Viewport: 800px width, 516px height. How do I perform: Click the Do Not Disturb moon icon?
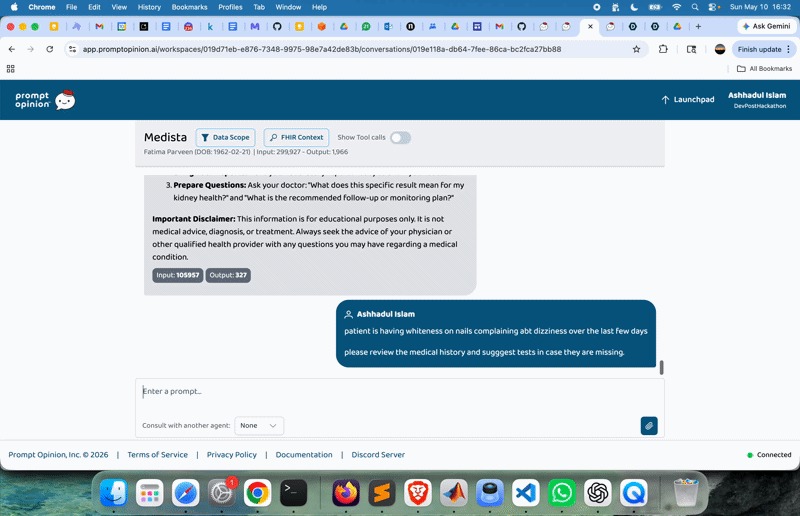click(x=634, y=7)
